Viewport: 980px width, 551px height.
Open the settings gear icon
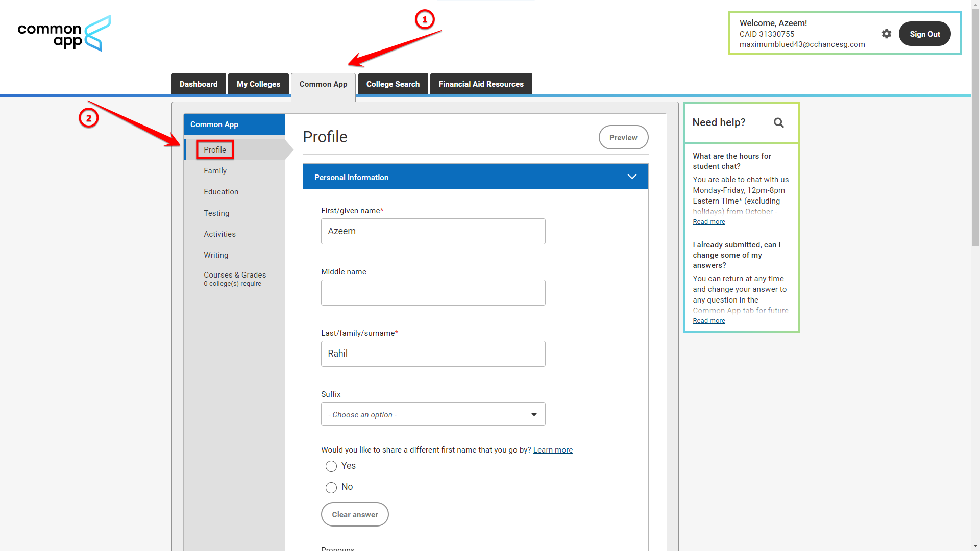pos(887,34)
